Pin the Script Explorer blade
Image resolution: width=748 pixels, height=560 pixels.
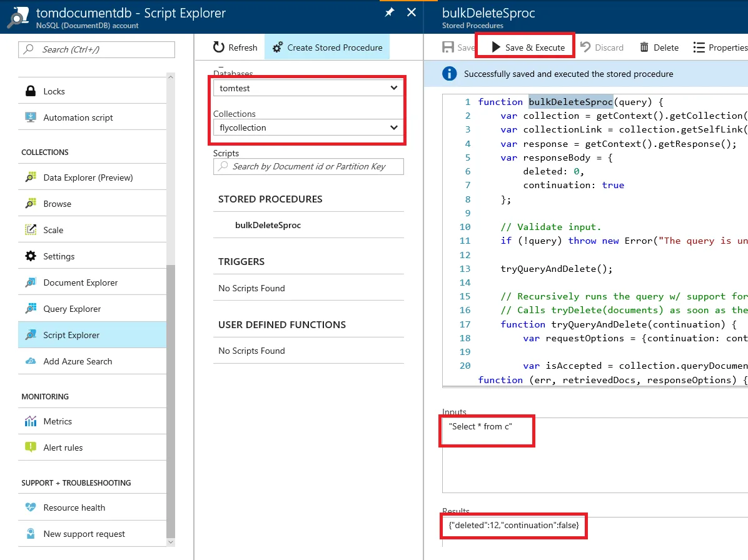coord(389,12)
